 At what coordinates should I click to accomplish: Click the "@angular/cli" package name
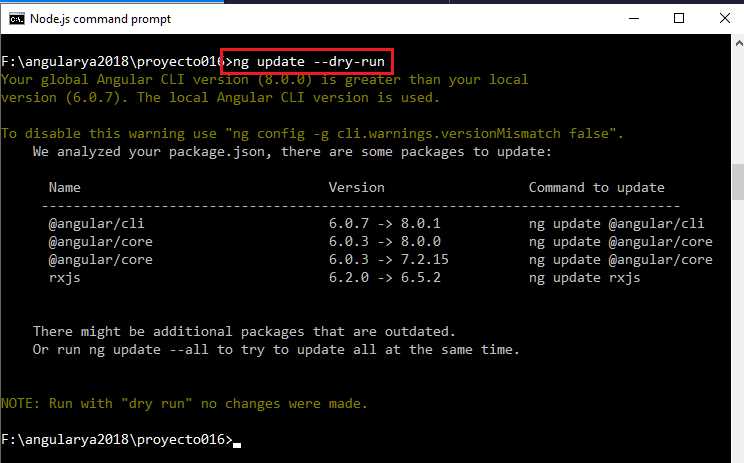[96, 223]
